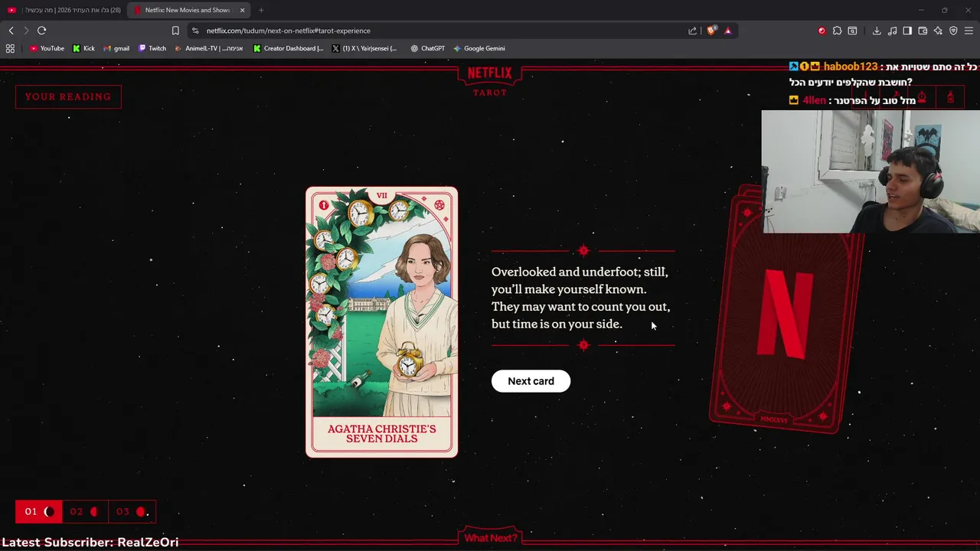980x551 pixels.
Task: Open the Extensions puzzle icon
Action: pos(837,31)
